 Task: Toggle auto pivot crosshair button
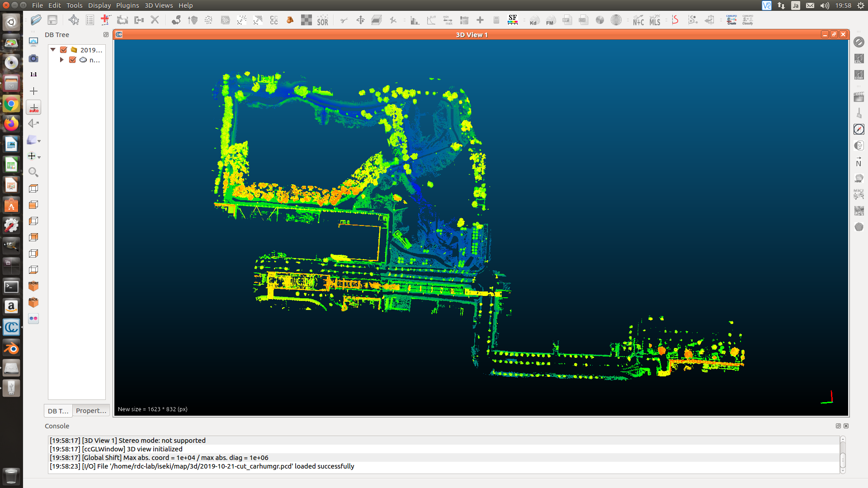point(34,108)
